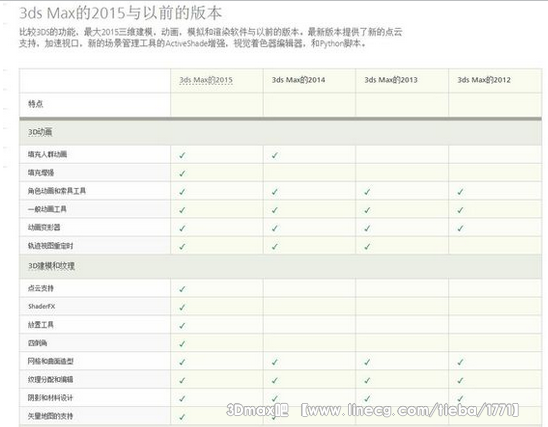Click the 动画变形器 row label
This screenshot has width=548, height=427.
tap(44, 227)
